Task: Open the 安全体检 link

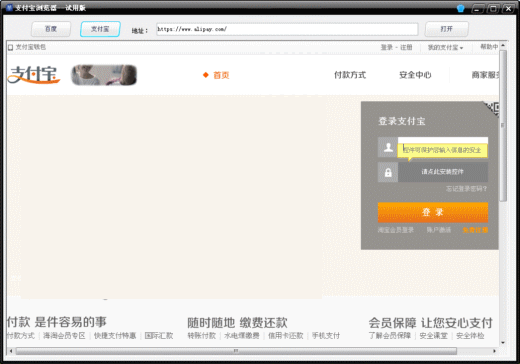Action: (470, 336)
